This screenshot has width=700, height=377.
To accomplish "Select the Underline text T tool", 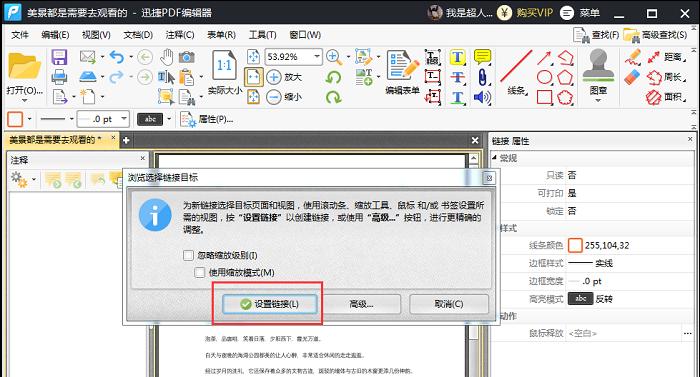I will click(x=458, y=97).
